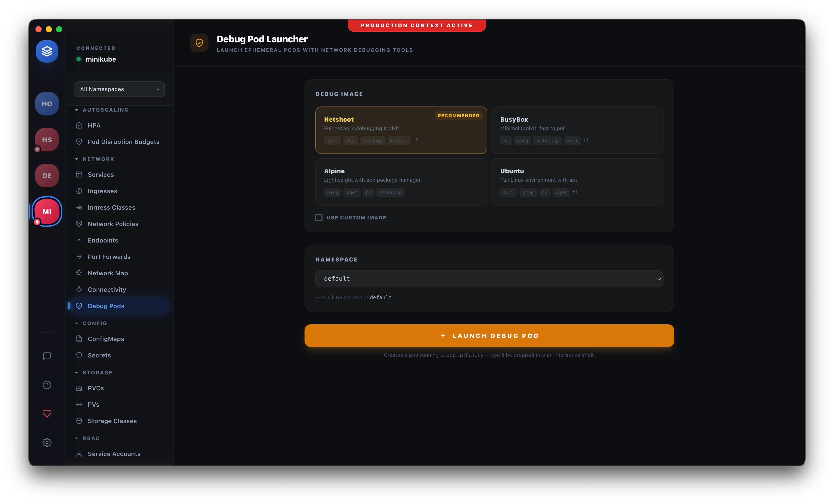Viewport: 834px width, 504px height.
Task: Click the layers logo icon at top
Action: (47, 51)
